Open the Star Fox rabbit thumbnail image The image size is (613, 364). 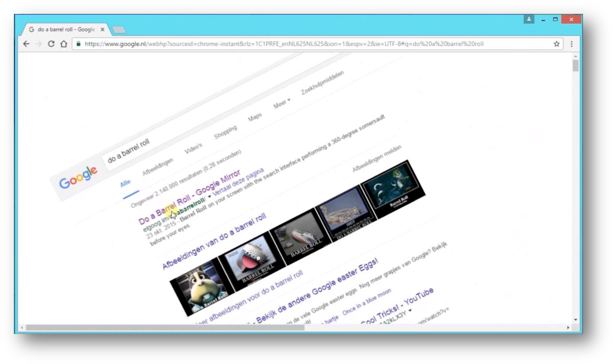(x=202, y=288)
